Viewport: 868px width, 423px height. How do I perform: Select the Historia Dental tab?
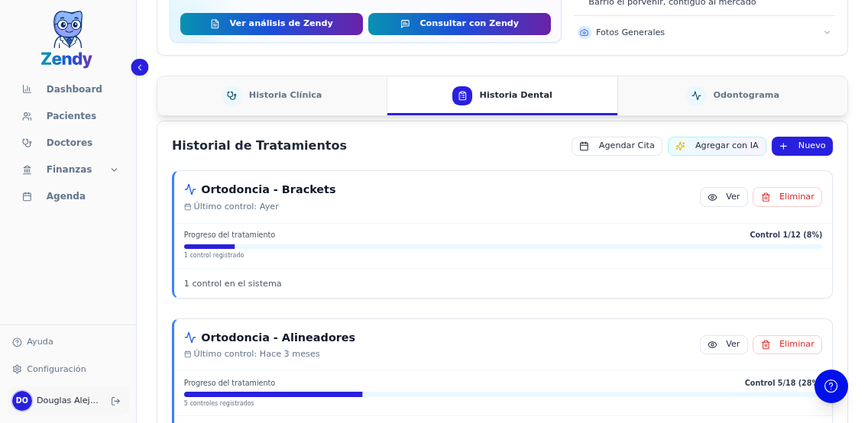(502, 95)
